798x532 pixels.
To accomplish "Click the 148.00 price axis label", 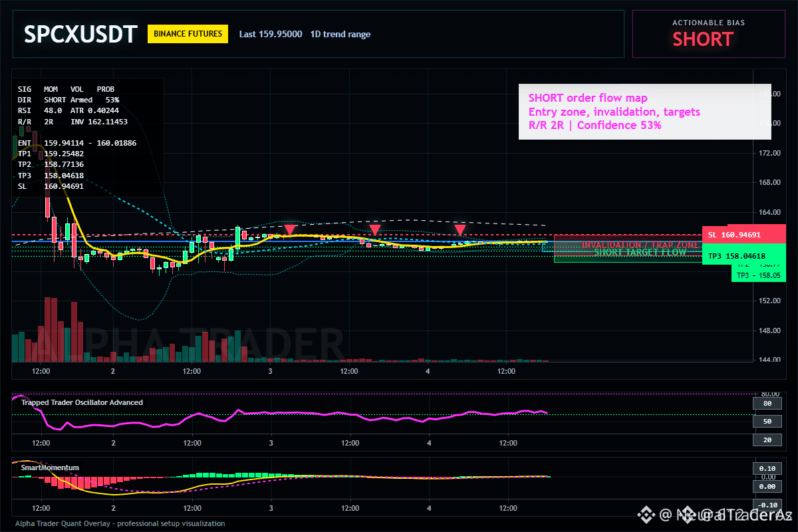I will [770, 331].
